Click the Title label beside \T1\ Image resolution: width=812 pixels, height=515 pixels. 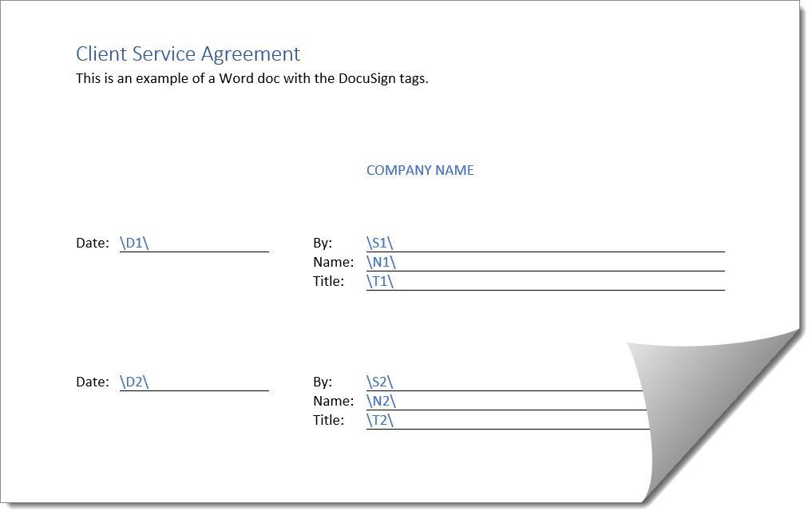pos(328,281)
